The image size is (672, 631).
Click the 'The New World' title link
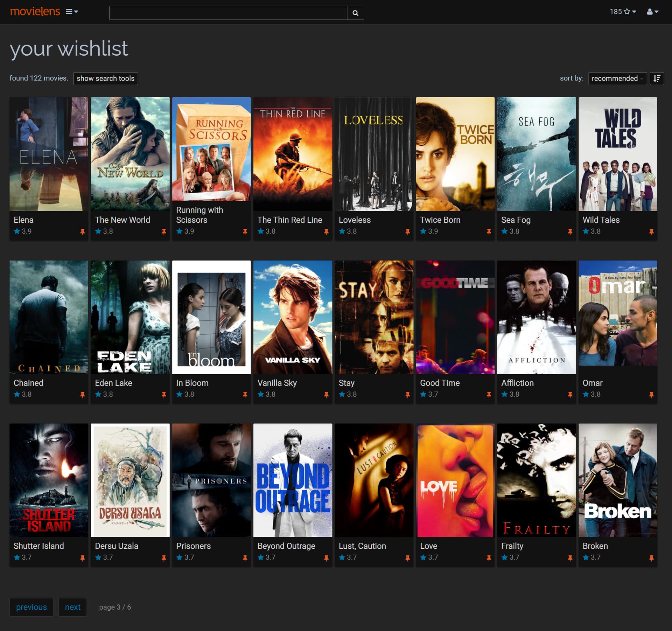pos(122,220)
